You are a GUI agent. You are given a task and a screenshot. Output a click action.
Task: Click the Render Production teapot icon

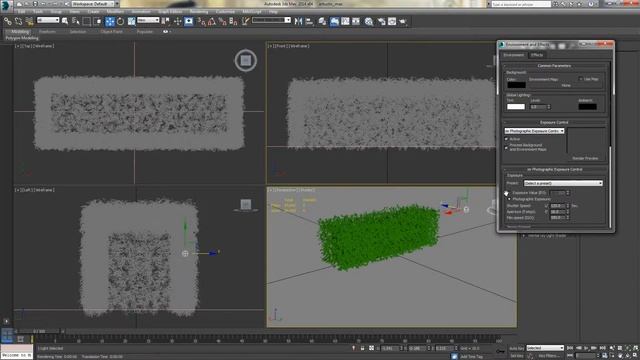pos(403,21)
